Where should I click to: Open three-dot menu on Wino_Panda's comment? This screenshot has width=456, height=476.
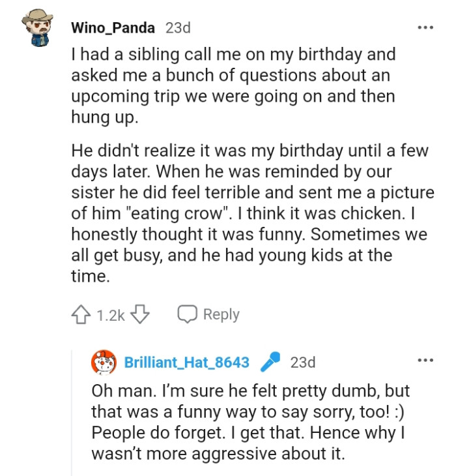pyautogui.click(x=425, y=28)
